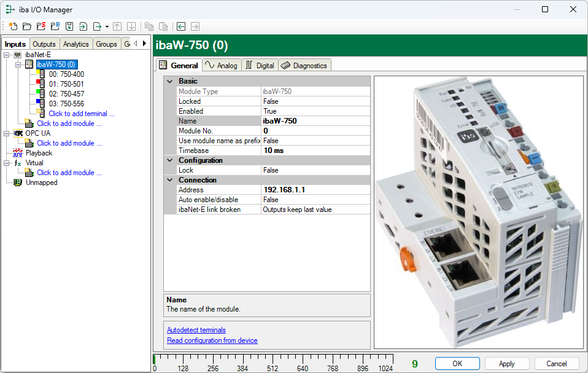
Task: Click 'Click to add terminal ...' link
Action: (82, 114)
